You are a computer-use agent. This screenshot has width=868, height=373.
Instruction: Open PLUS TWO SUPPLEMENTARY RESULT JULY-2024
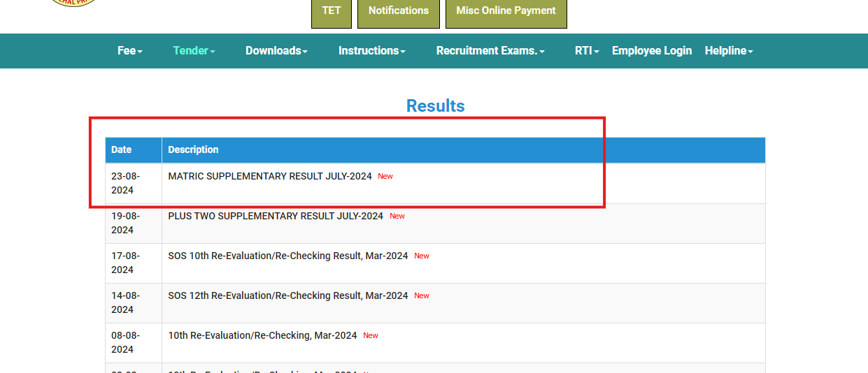point(276,216)
